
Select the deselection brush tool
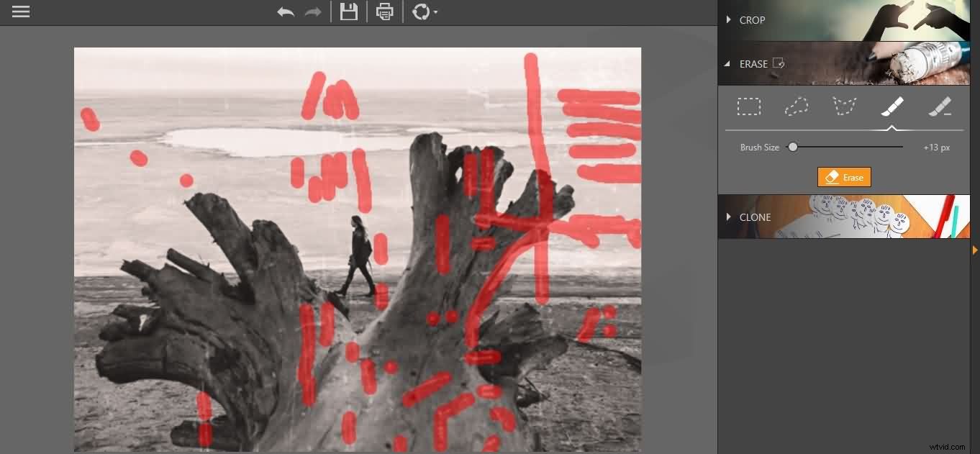pos(940,106)
